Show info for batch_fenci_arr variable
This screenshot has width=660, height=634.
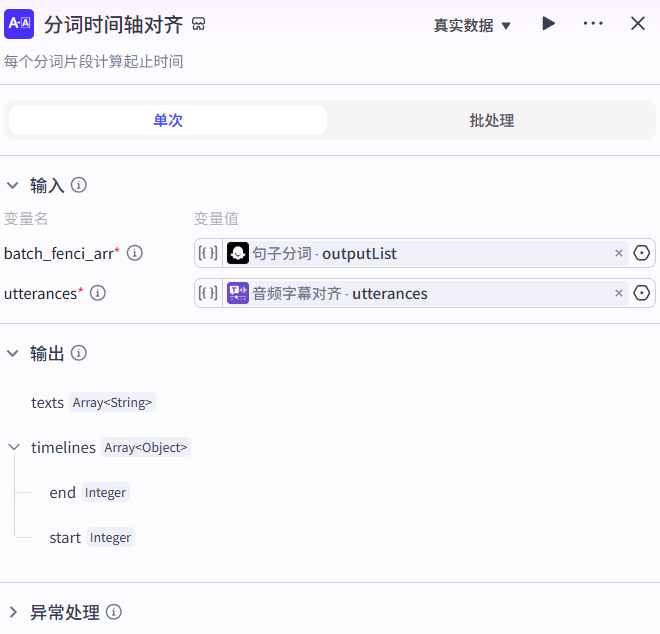point(135,253)
